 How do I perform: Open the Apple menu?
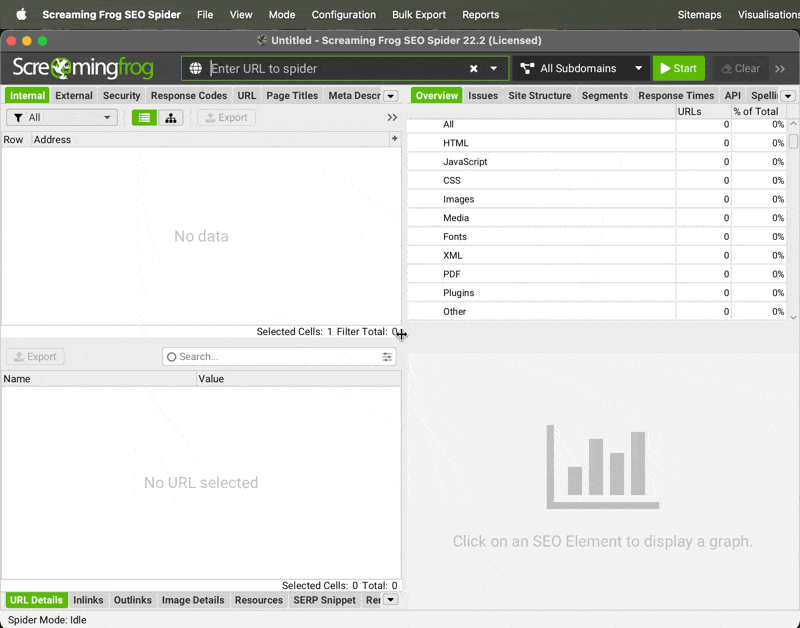pos(20,15)
